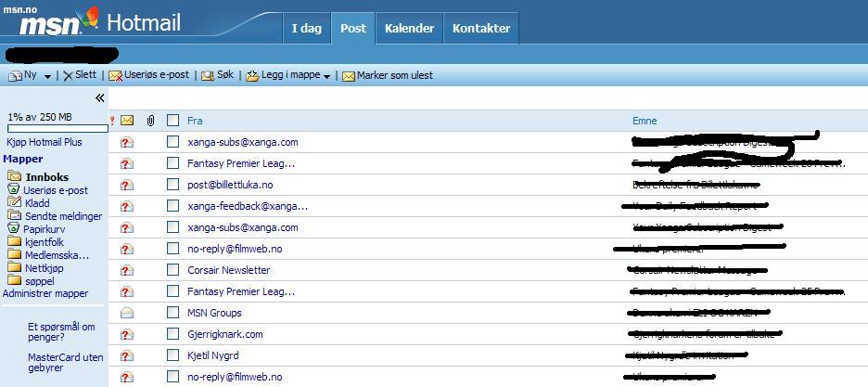Image resolution: width=868 pixels, height=387 pixels.
Task: Open the Et spørsmål om penger? link
Action: [61, 331]
